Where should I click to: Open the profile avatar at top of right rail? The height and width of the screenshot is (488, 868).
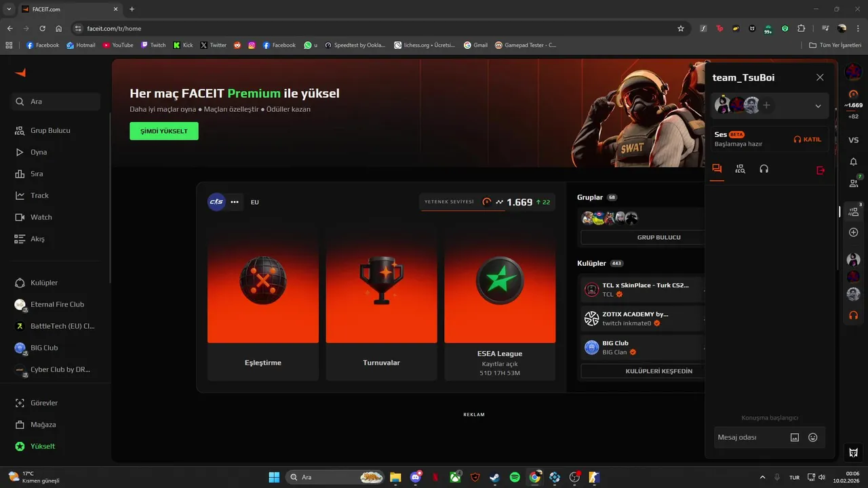point(854,72)
